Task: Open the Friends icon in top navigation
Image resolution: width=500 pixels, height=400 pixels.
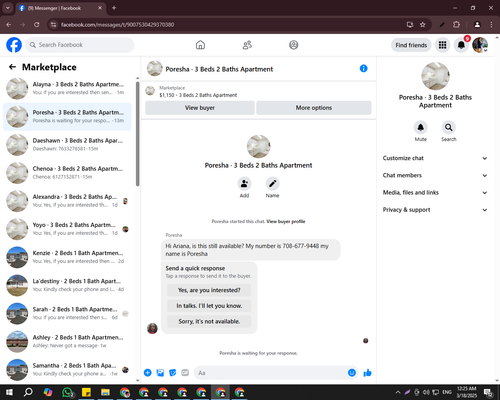Action: [247, 45]
